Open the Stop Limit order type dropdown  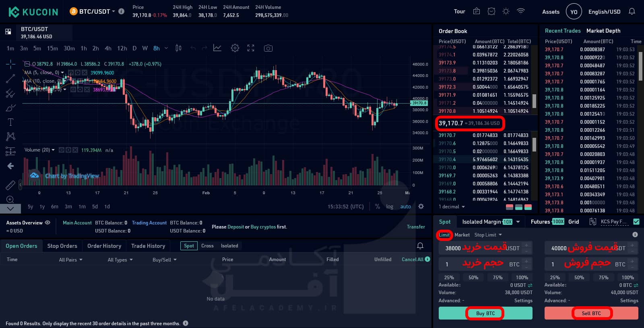(x=488, y=235)
